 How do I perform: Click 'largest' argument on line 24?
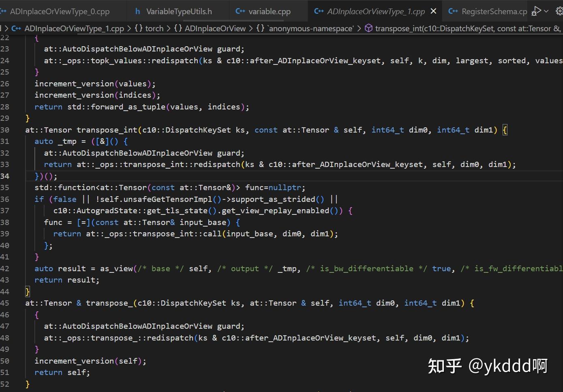coord(472,60)
